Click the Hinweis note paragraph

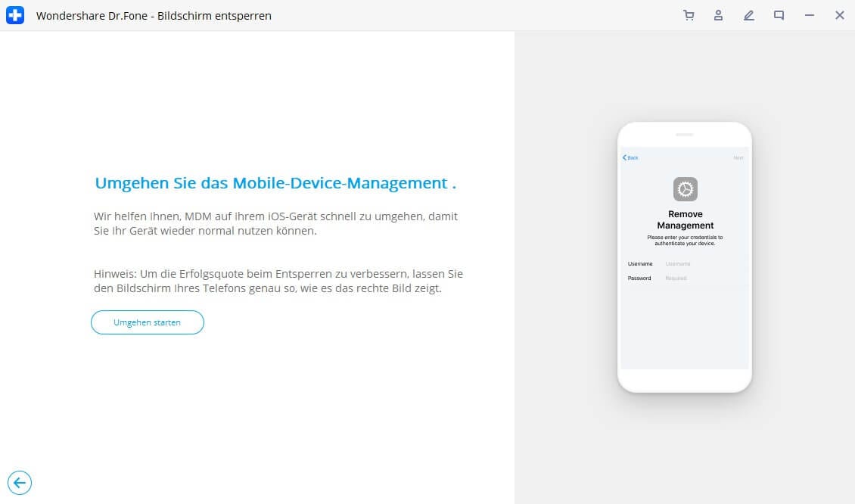click(278, 281)
